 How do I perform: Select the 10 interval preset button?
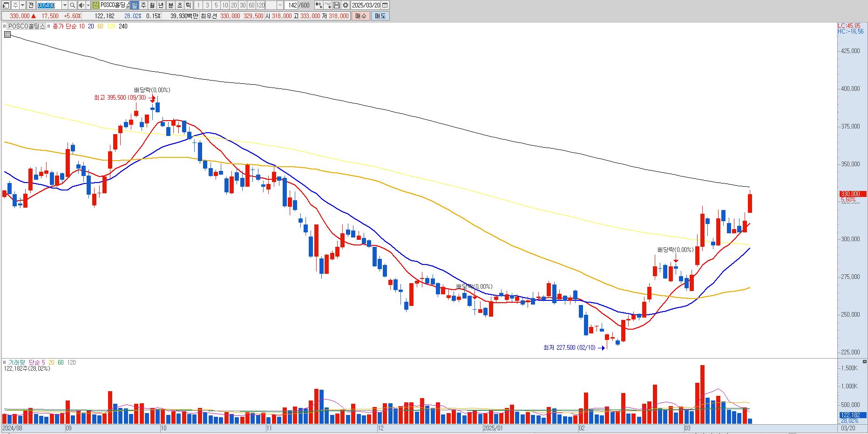225,5
